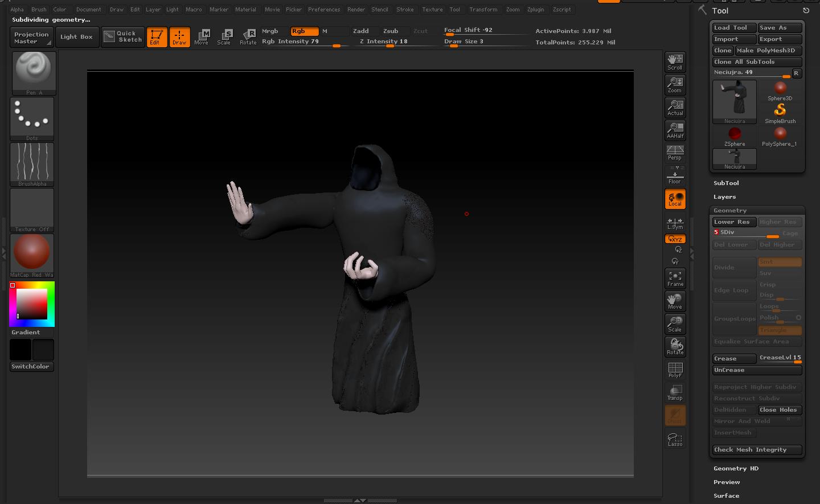
Task: Open the Zplugin menu
Action: [535, 9]
